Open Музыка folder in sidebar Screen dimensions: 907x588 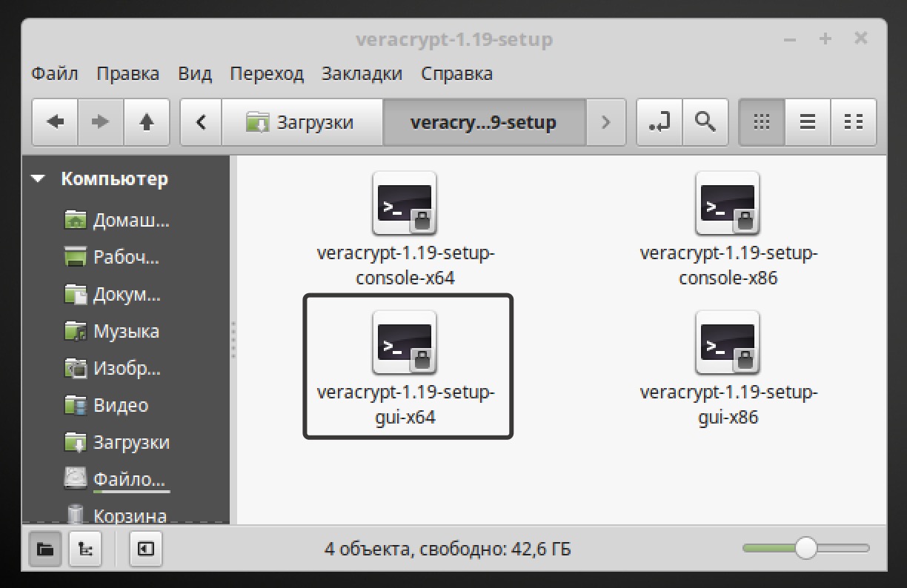point(112,331)
